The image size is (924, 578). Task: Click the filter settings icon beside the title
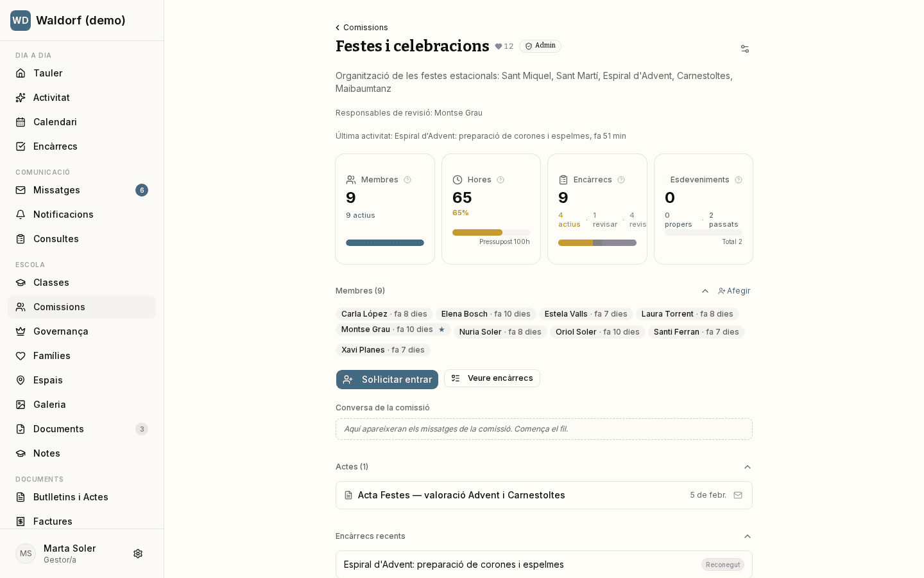[x=745, y=49]
